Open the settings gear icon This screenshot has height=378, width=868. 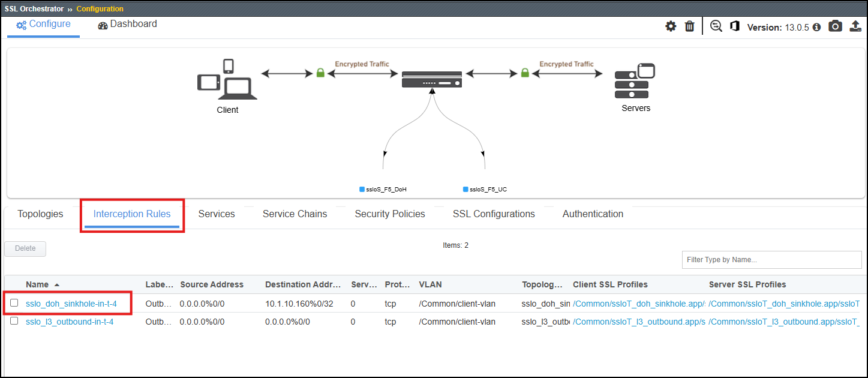pyautogui.click(x=671, y=26)
